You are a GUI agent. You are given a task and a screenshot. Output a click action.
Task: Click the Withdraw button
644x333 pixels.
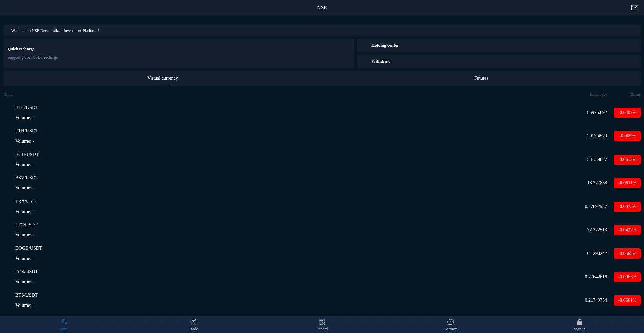pos(499,61)
